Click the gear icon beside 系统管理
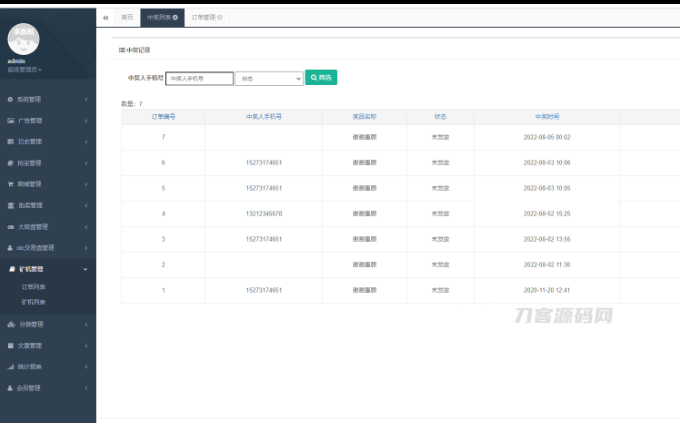Viewport: 680px width, 423px height. 10,99
